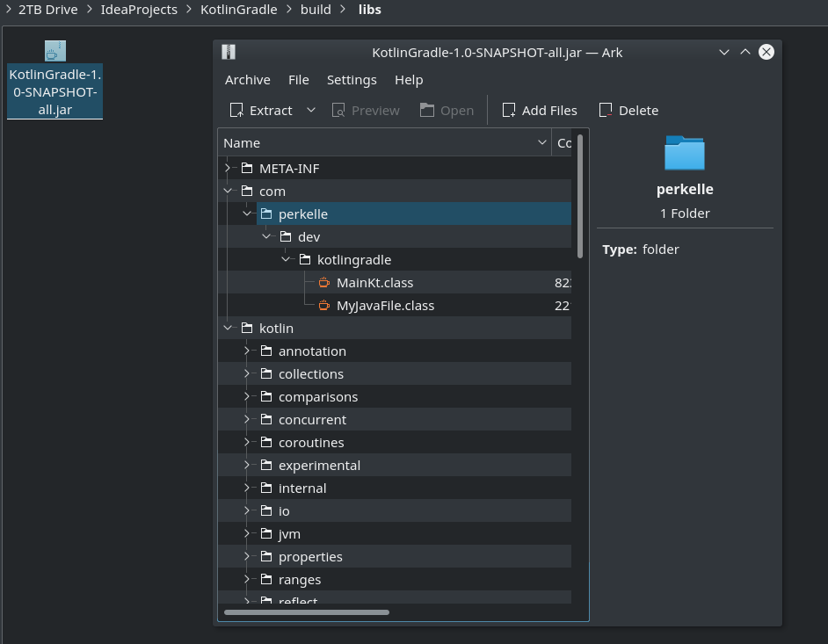This screenshot has height=644, width=828.
Task: Click the Preview toolbar icon
Action: pos(337,110)
